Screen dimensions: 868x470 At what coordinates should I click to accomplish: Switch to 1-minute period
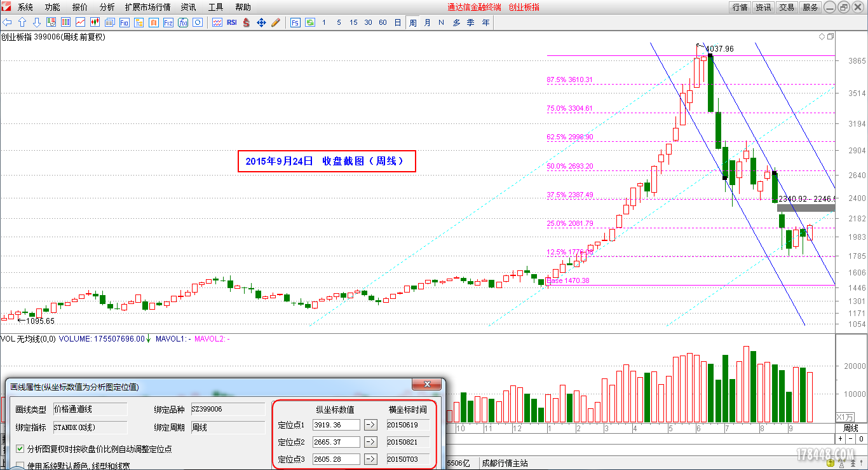tap(324, 22)
